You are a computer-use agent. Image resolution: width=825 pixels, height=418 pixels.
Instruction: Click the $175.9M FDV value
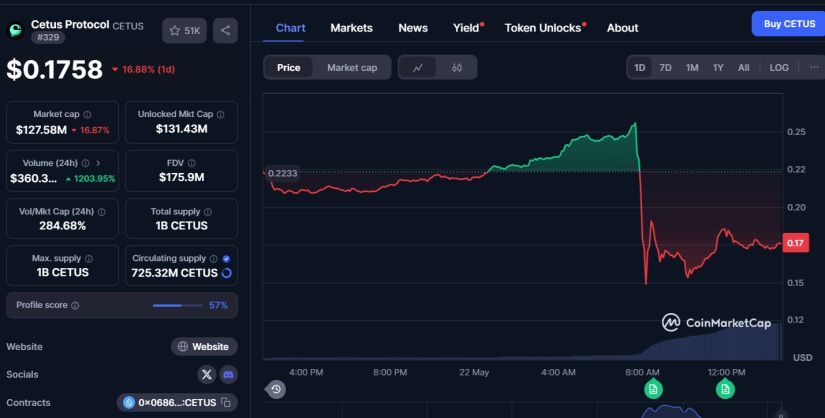coord(182,177)
